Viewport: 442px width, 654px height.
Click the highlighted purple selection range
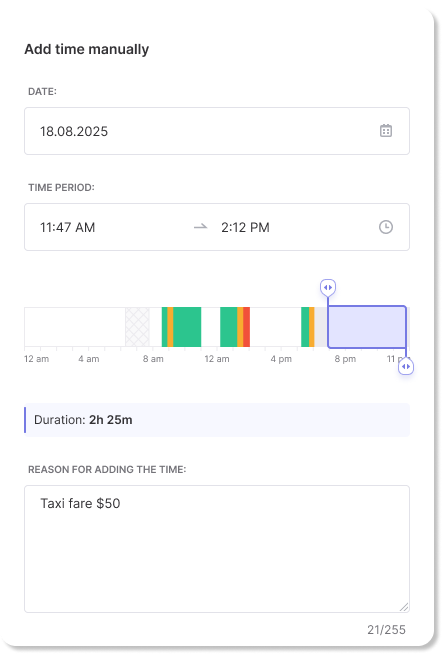point(367,327)
